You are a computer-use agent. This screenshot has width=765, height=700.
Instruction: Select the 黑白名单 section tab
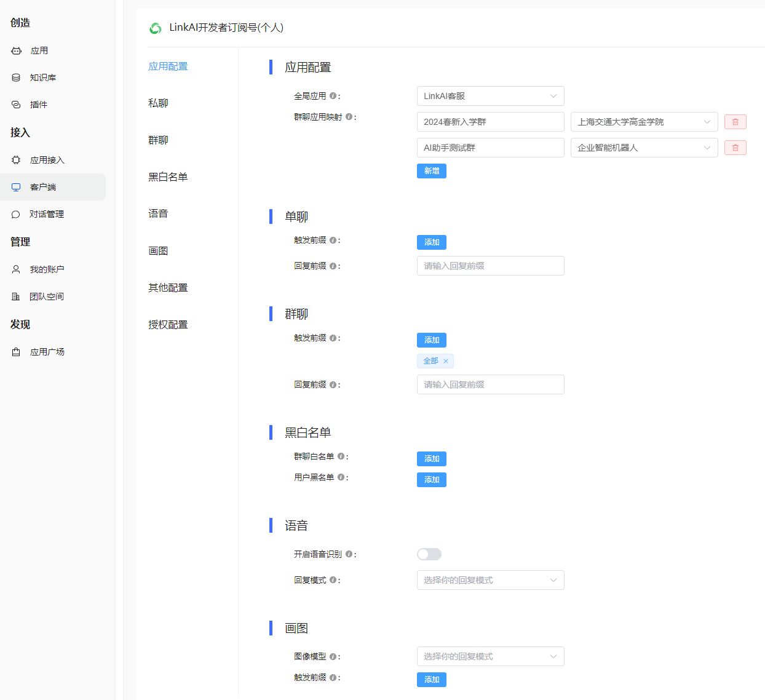point(168,177)
